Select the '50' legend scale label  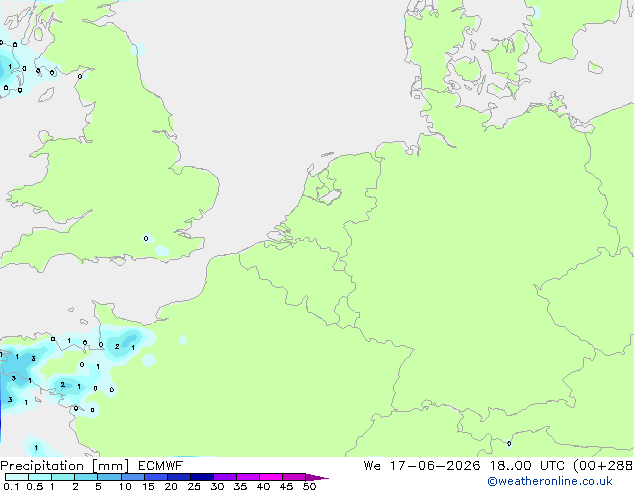pos(310,486)
